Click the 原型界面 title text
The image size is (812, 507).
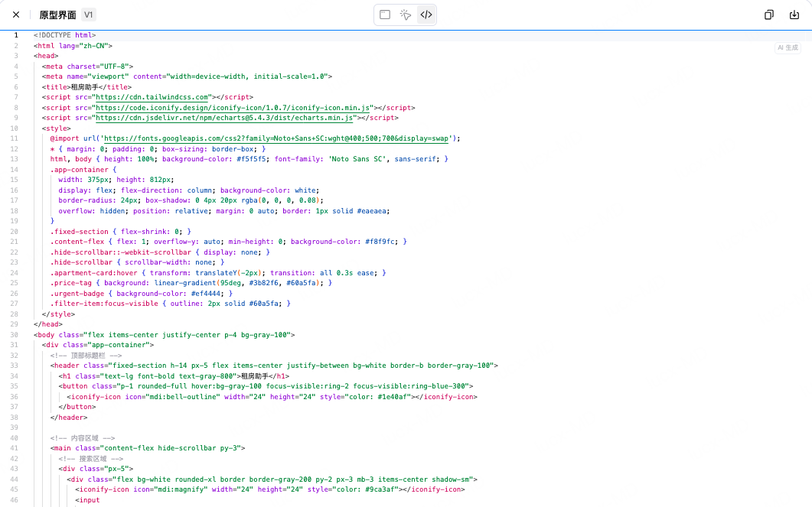(57, 15)
